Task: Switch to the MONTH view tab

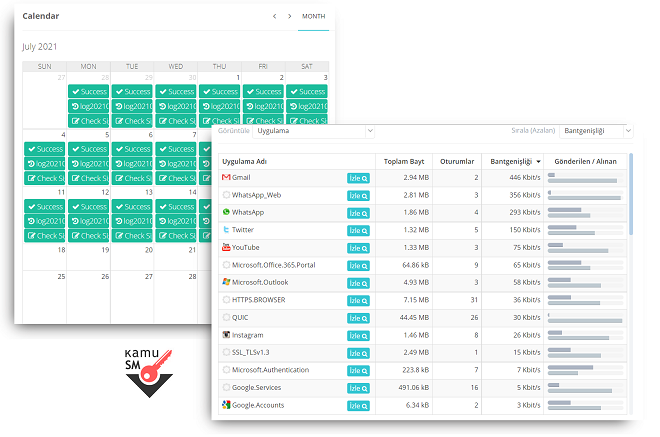Action: 313,16
